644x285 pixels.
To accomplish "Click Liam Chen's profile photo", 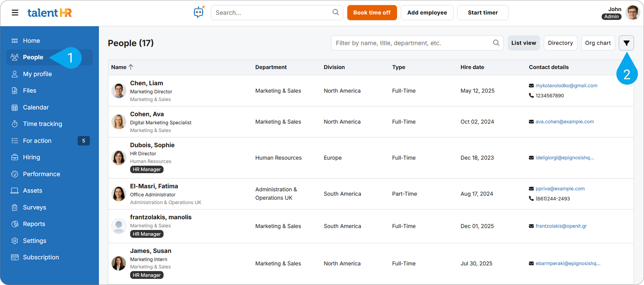I will 119,91.
